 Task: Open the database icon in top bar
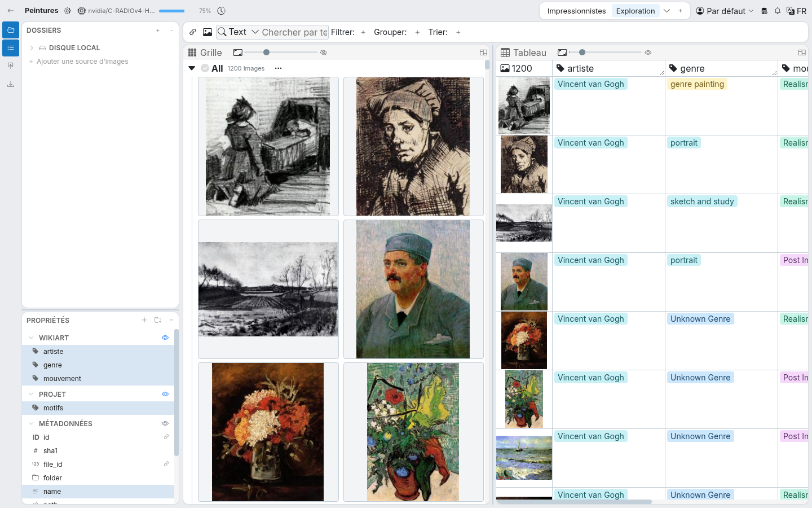click(x=765, y=11)
